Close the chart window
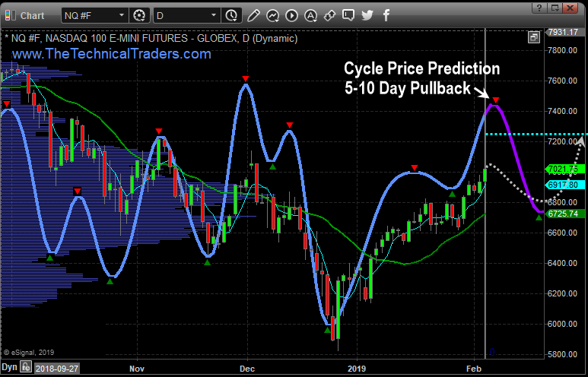Image resolution: width=588 pixels, height=377 pixels. click(571, 8)
